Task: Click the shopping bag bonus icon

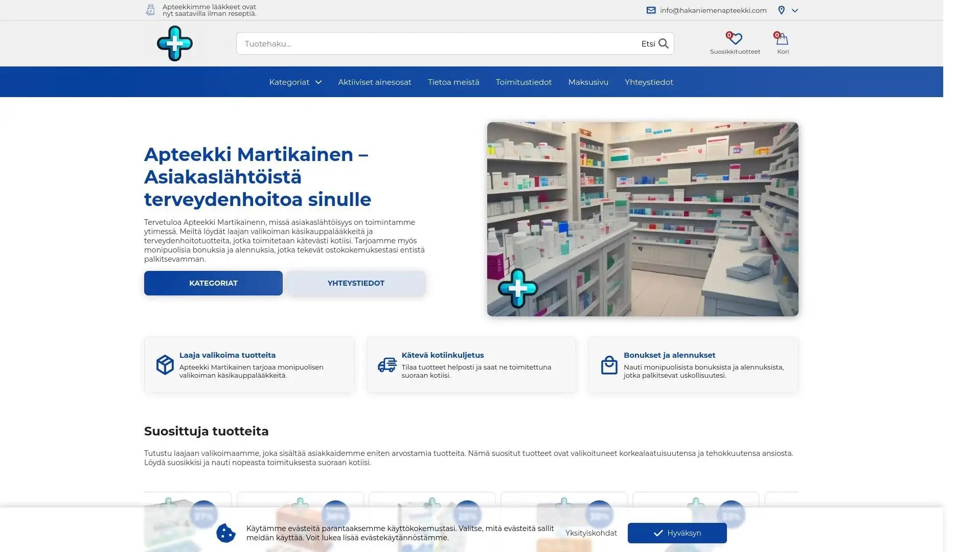Action: click(609, 365)
